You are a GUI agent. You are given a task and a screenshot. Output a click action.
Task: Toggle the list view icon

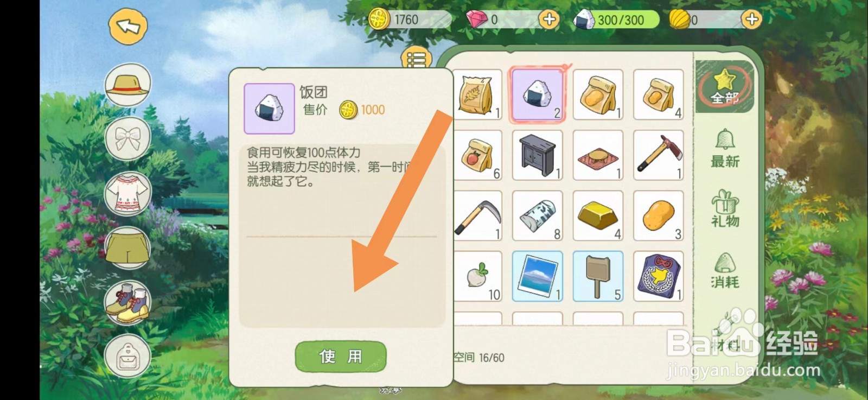pos(416,59)
